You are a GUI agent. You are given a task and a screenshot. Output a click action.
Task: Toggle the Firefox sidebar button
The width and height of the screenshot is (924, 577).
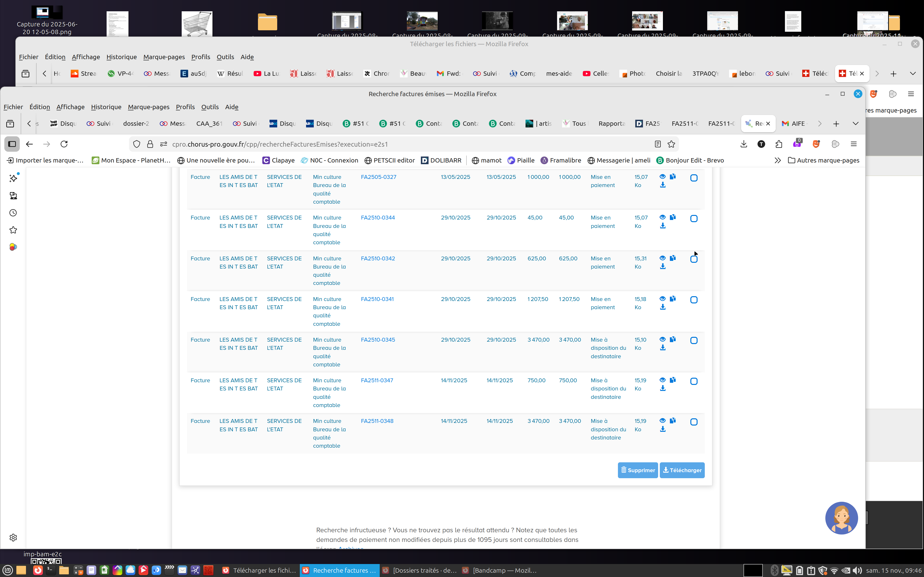click(12, 144)
